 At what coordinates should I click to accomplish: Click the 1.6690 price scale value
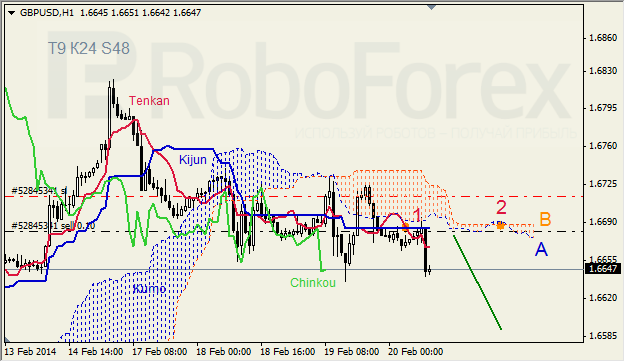tap(603, 222)
